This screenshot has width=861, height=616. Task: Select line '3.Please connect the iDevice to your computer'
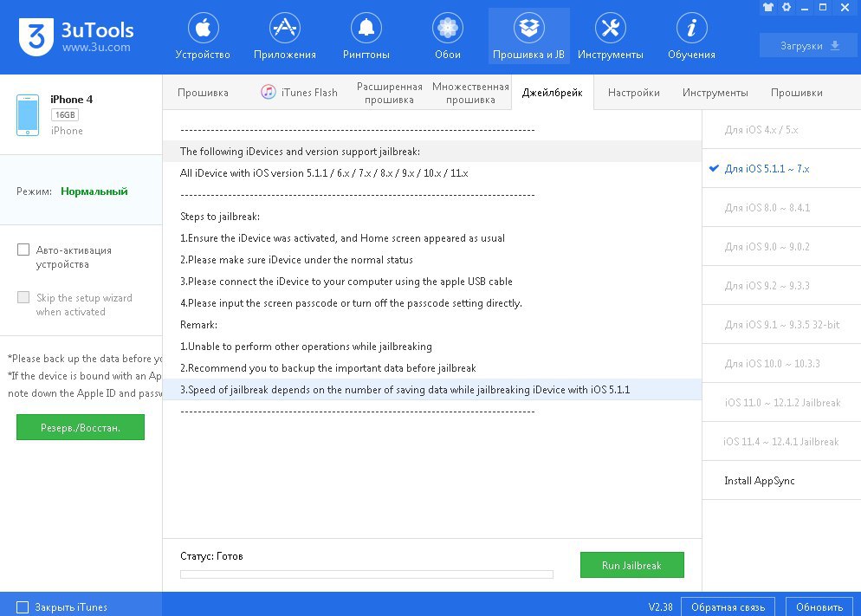point(431,281)
